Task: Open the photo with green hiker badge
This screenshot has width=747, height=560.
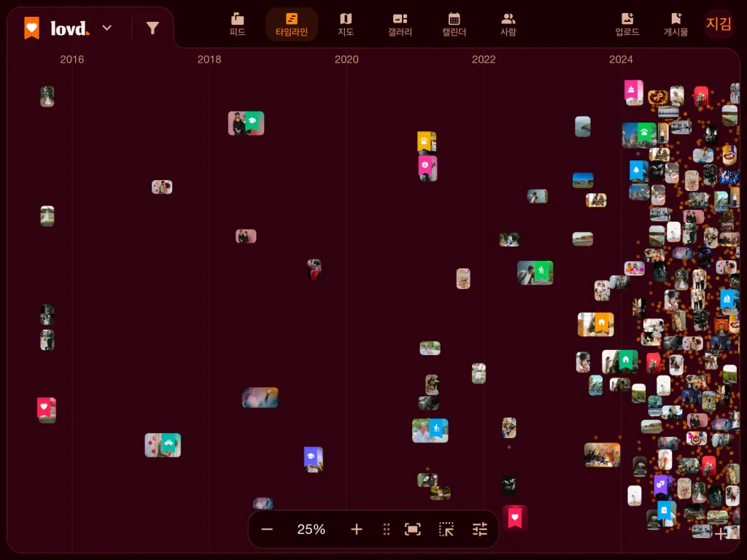Action: tap(535, 273)
